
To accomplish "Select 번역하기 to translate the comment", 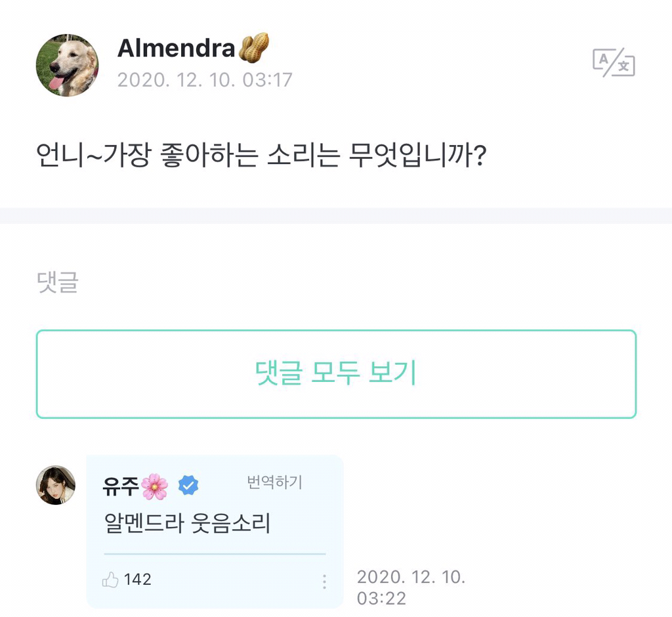I will [x=276, y=481].
